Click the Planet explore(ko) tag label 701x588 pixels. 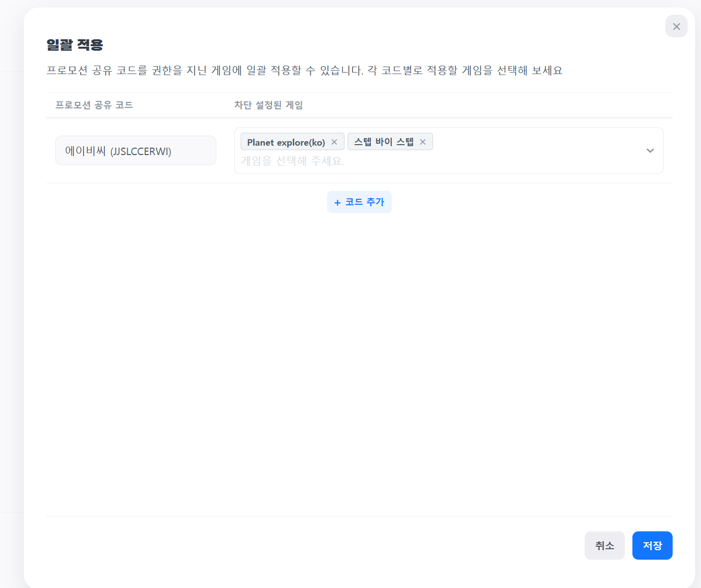[x=286, y=142]
